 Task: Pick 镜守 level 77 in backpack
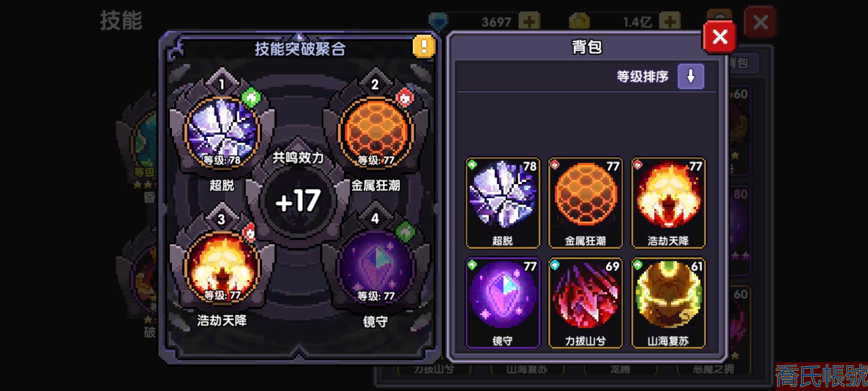click(x=503, y=303)
